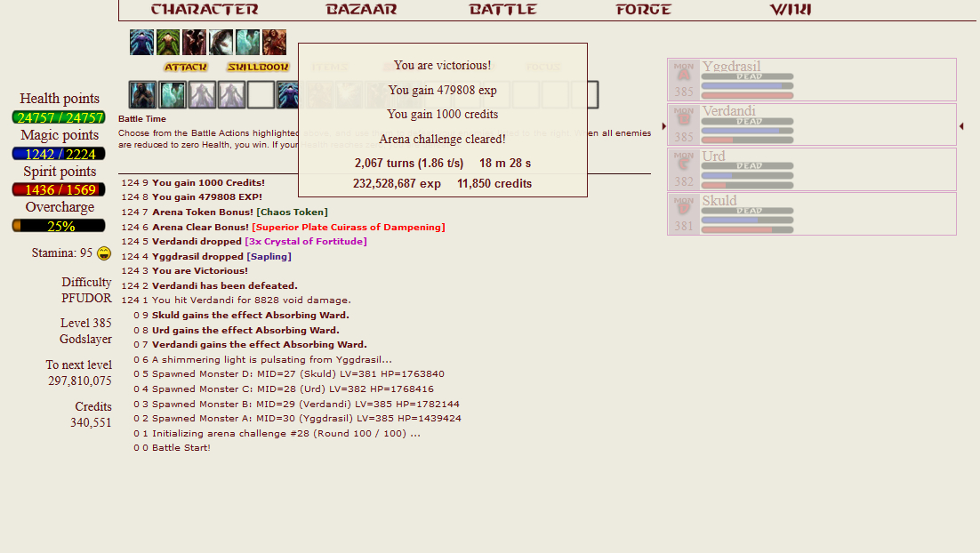Dismiss the 'You are victorious!' popup
This screenshot has width=980, height=553.
click(443, 120)
